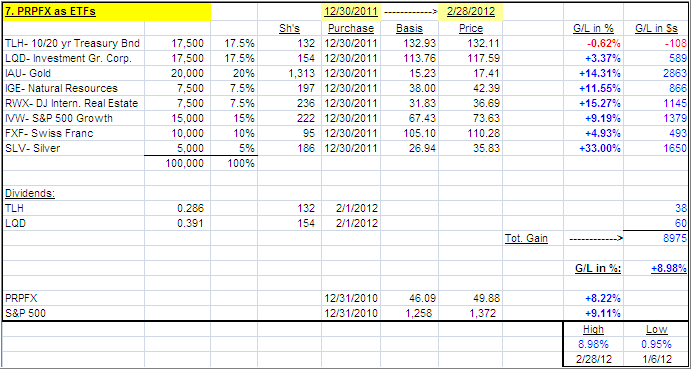Click the TLH 10/20 yr Treasury Bnd cell

(x=74, y=44)
